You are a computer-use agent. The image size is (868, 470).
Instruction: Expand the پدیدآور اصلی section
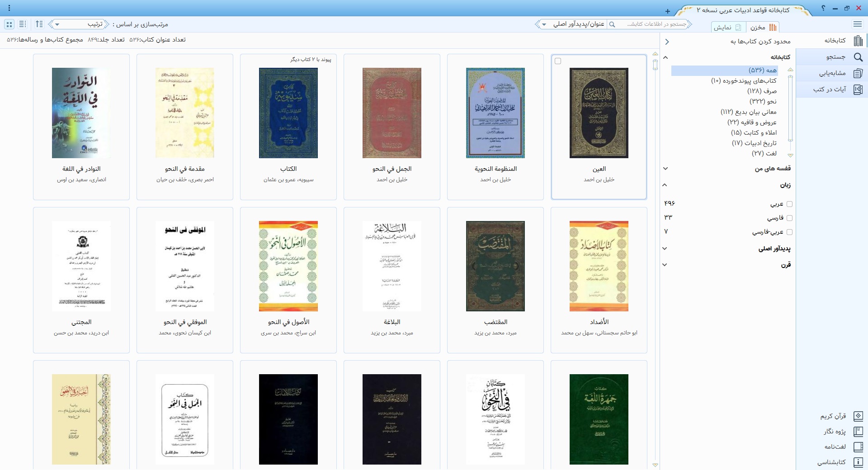point(665,249)
